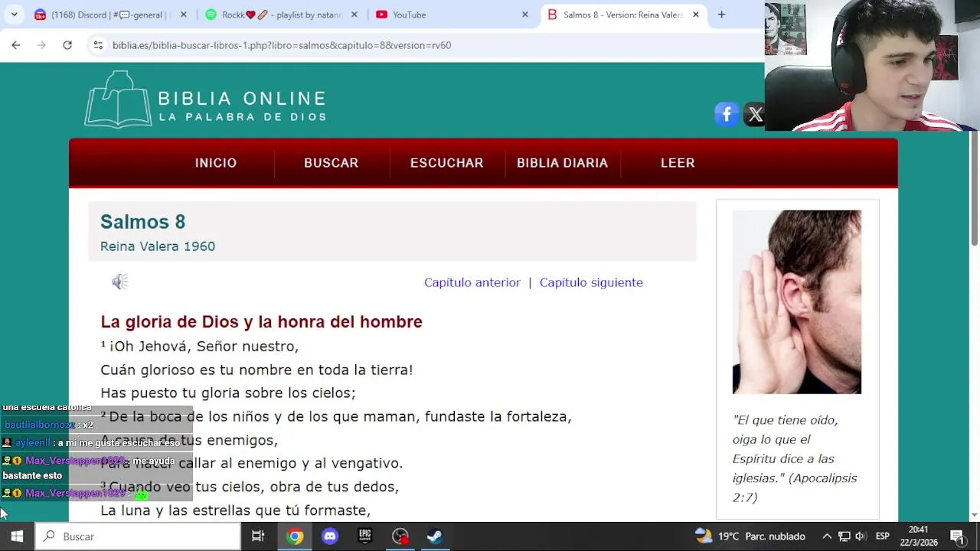Click line La luna y las estrellas

236,510
